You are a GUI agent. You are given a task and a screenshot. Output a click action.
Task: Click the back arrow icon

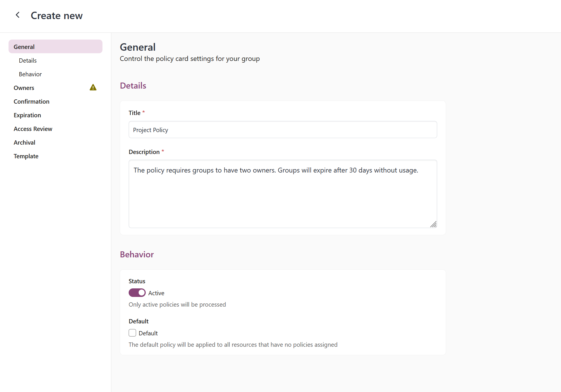(x=18, y=15)
